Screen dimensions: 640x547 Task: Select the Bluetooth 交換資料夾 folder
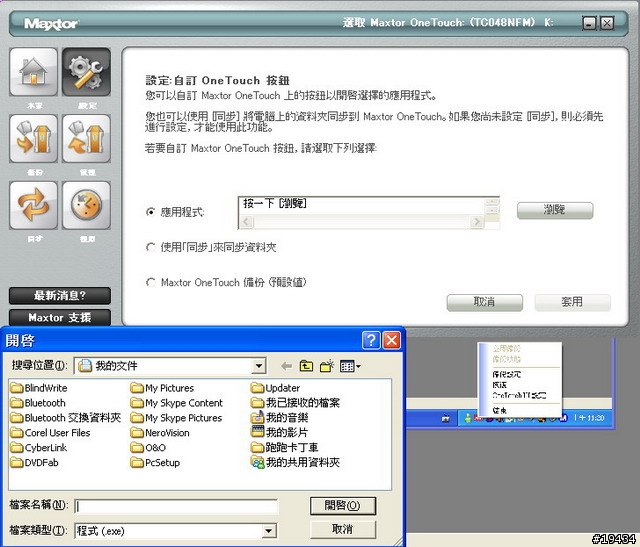[66, 418]
